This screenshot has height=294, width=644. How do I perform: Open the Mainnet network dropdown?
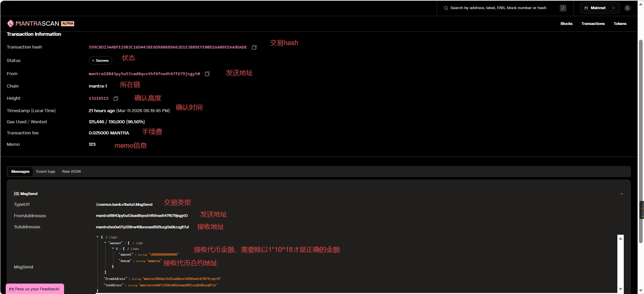[600, 8]
